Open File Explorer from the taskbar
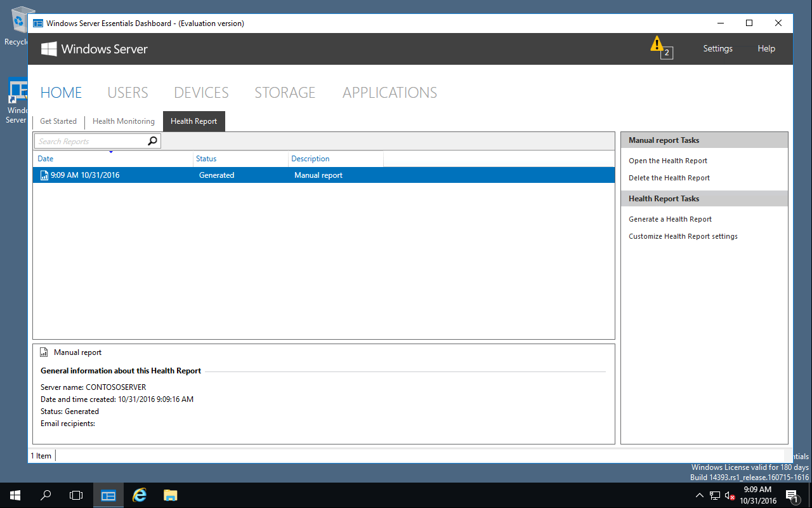The image size is (812, 508). 170,495
